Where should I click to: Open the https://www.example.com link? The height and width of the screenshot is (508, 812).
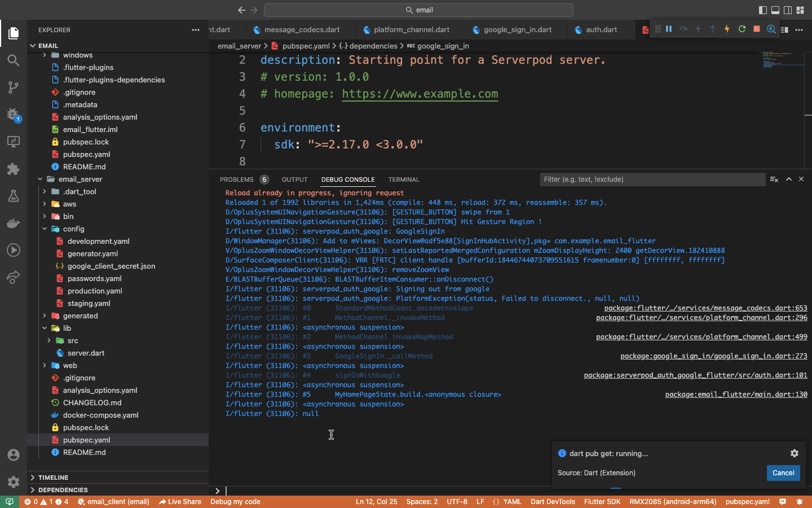tap(420, 94)
